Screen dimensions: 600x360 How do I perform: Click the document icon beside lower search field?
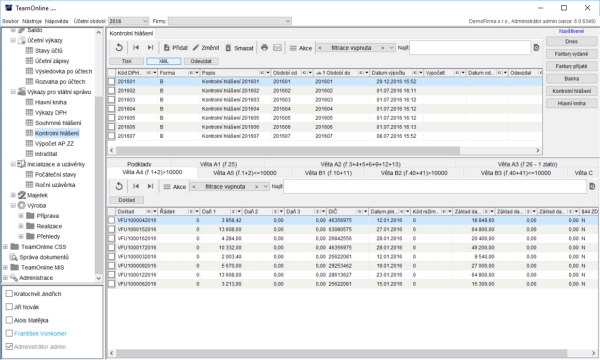click(x=592, y=186)
